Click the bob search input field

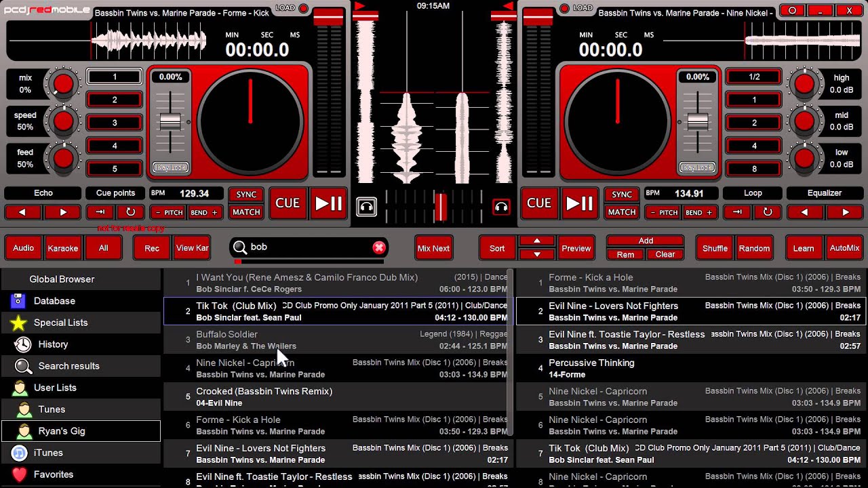tap(309, 247)
